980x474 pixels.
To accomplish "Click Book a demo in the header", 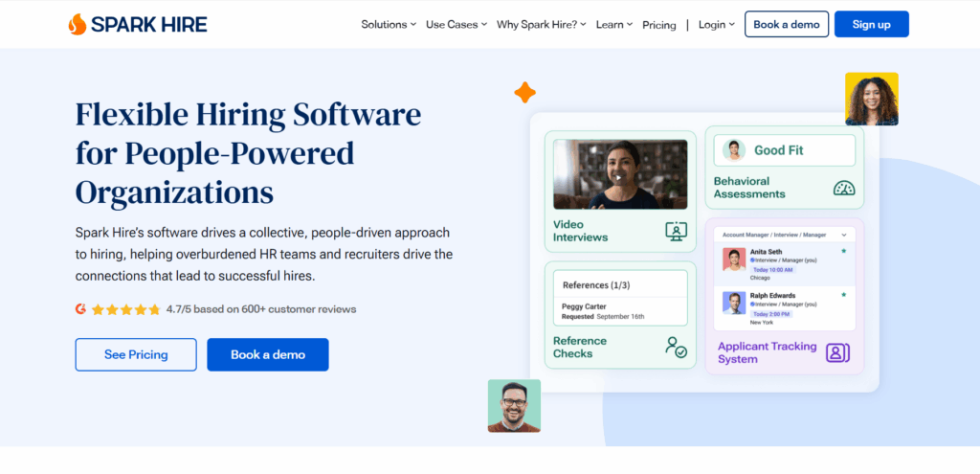I will coord(787,24).
